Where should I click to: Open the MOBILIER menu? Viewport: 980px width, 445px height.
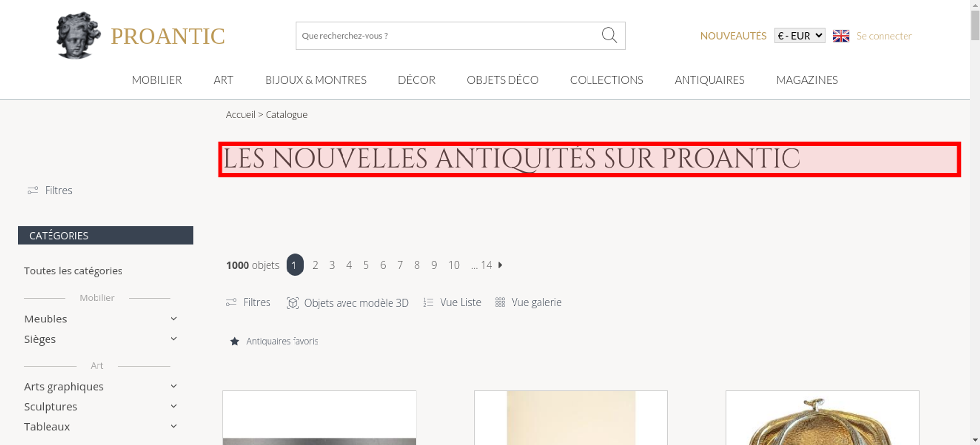click(x=157, y=80)
